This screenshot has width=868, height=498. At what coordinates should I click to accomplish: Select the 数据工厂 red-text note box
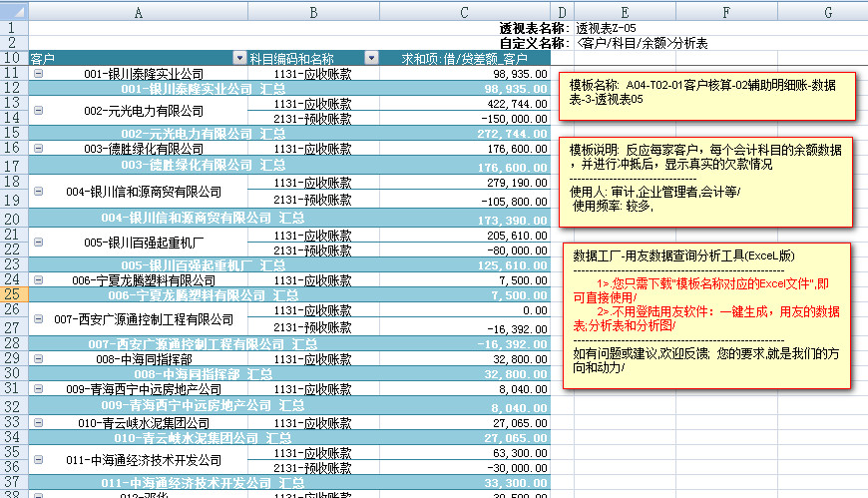click(705, 314)
